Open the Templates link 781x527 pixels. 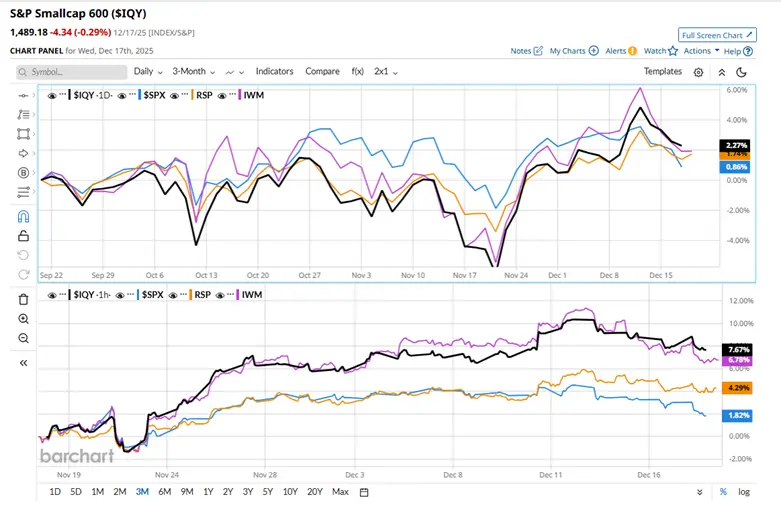pos(662,72)
